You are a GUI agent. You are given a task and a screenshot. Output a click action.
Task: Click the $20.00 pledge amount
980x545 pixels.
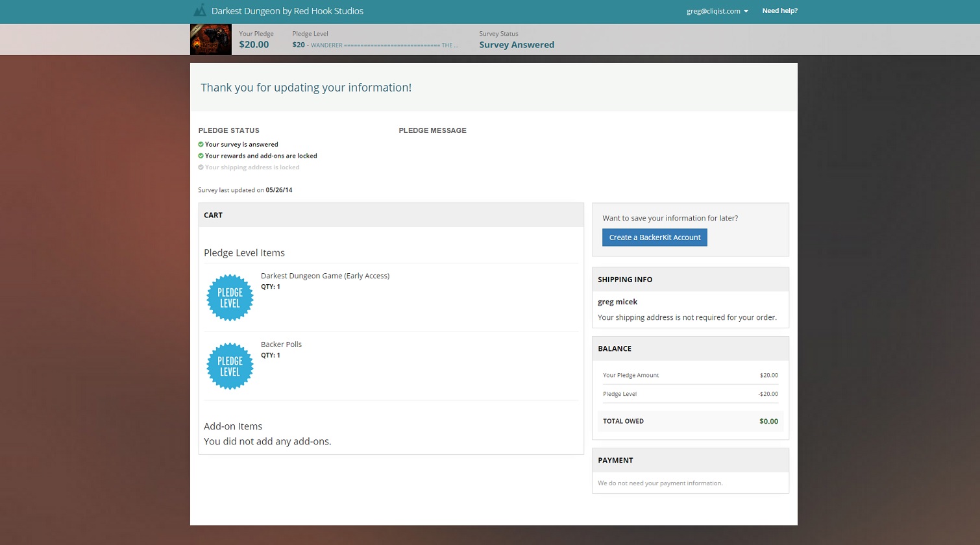click(254, 44)
